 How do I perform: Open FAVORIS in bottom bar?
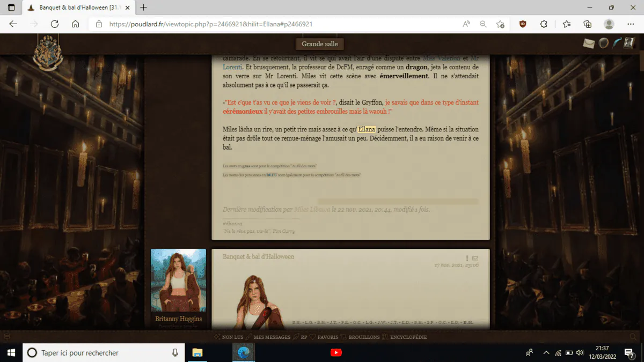click(324, 337)
